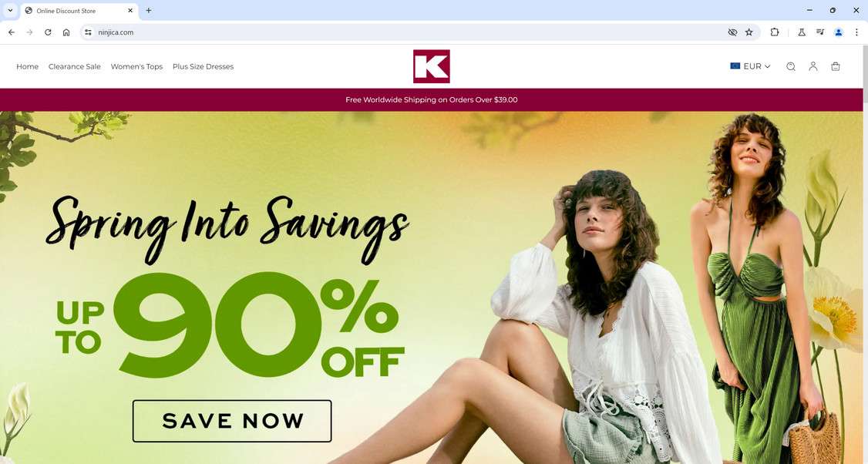This screenshot has width=868, height=464.
Task: Bookmark this page with the star icon
Action: 749,32
